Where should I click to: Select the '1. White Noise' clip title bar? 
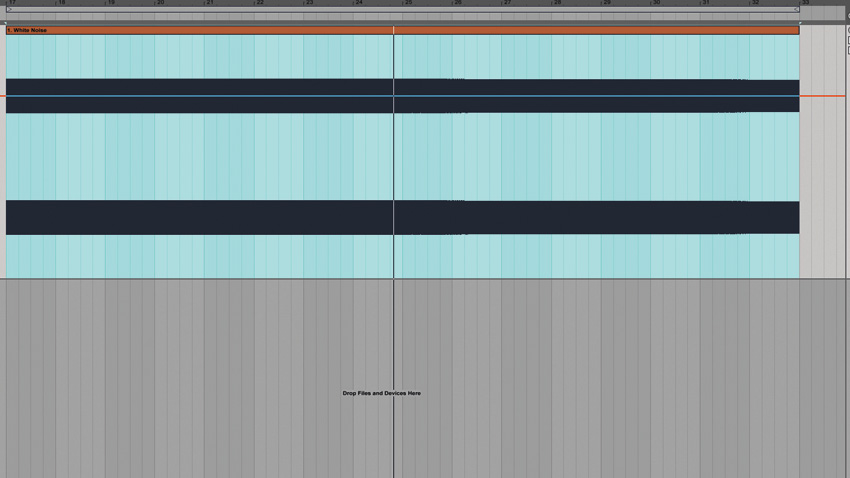(x=402, y=30)
